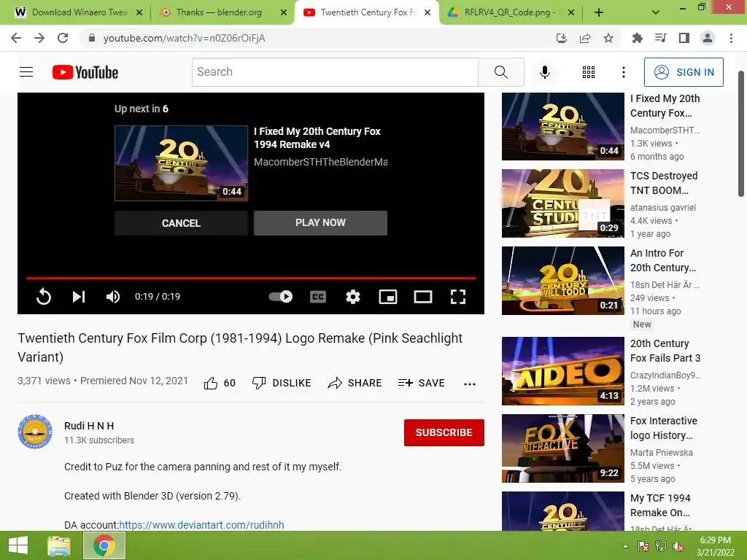
Task: Click the Rudi H N H channel name
Action: [89, 426]
